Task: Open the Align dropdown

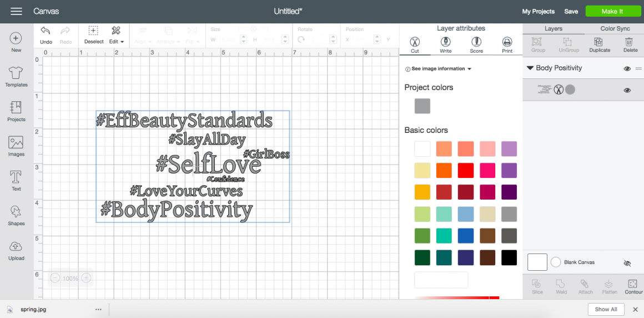Action: pos(143,36)
